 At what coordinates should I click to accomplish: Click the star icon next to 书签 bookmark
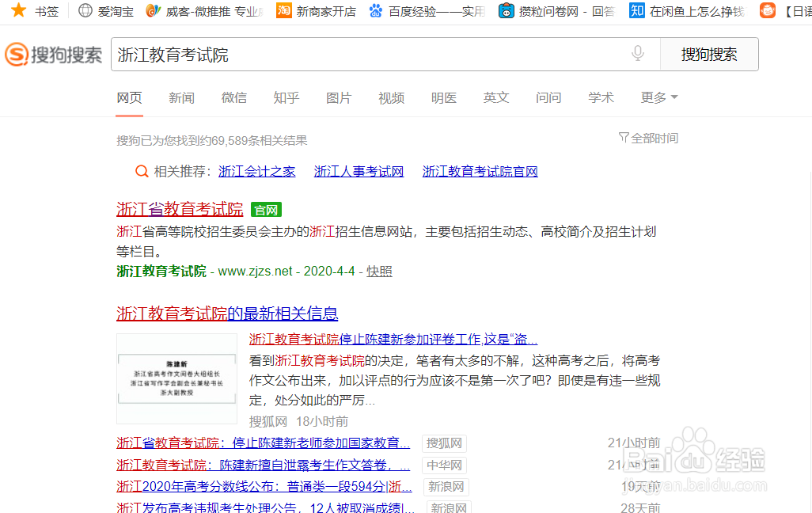point(18,9)
